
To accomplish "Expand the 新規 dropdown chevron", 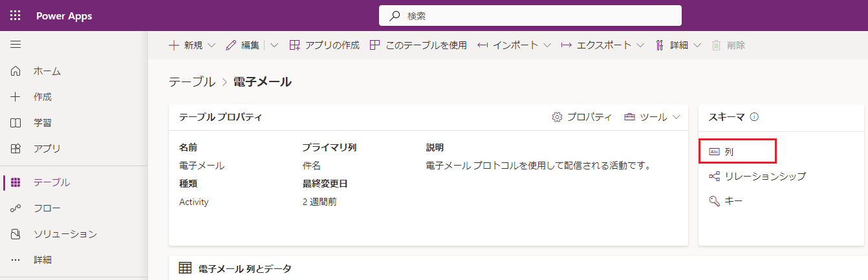I will (x=212, y=45).
